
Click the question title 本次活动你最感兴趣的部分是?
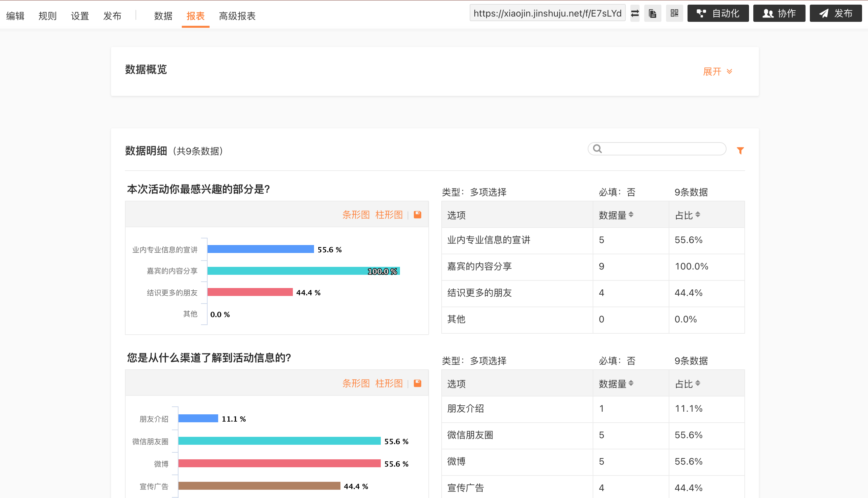click(x=198, y=189)
